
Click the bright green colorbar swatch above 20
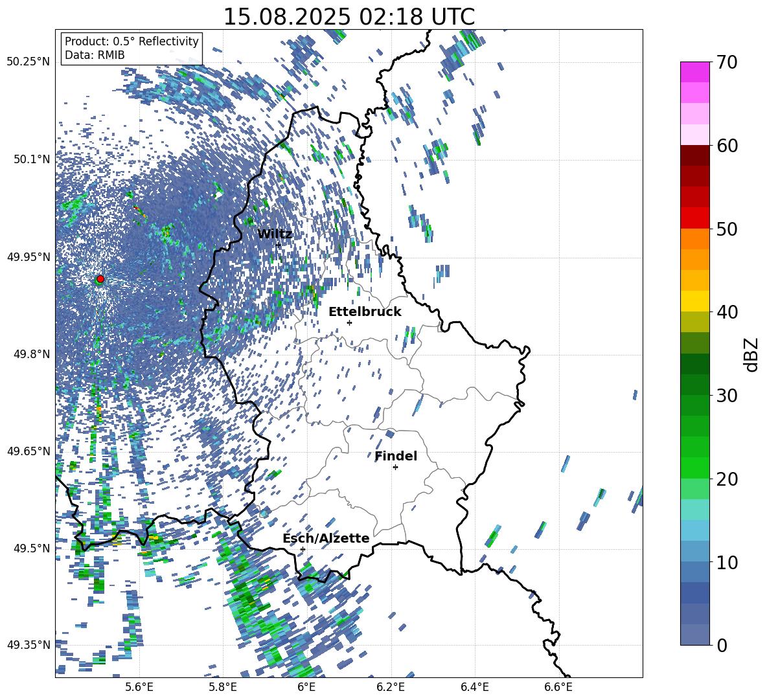click(694, 468)
